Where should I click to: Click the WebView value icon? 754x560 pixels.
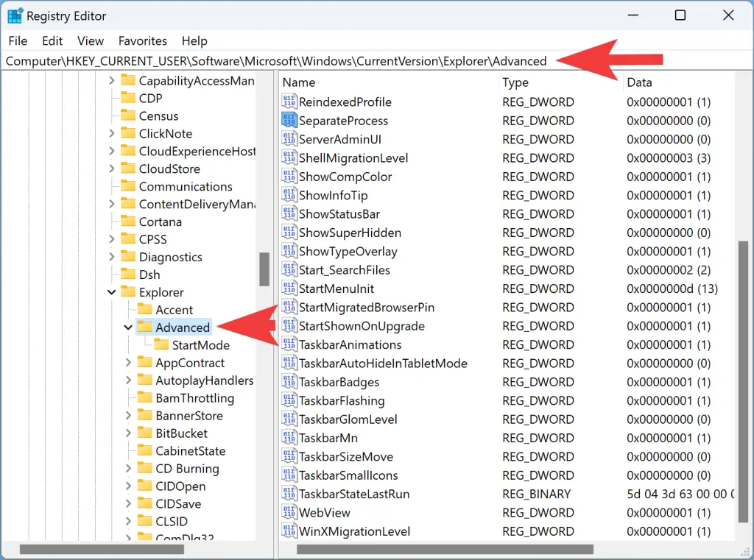pyautogui.click(x=289, y=512)
